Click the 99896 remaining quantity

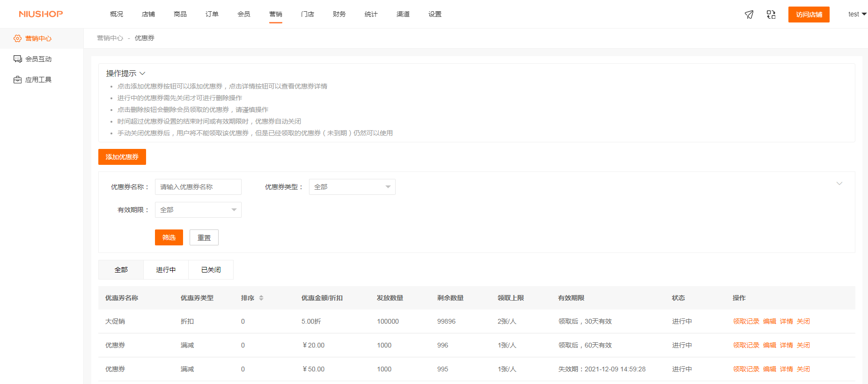tap(446, 321)
